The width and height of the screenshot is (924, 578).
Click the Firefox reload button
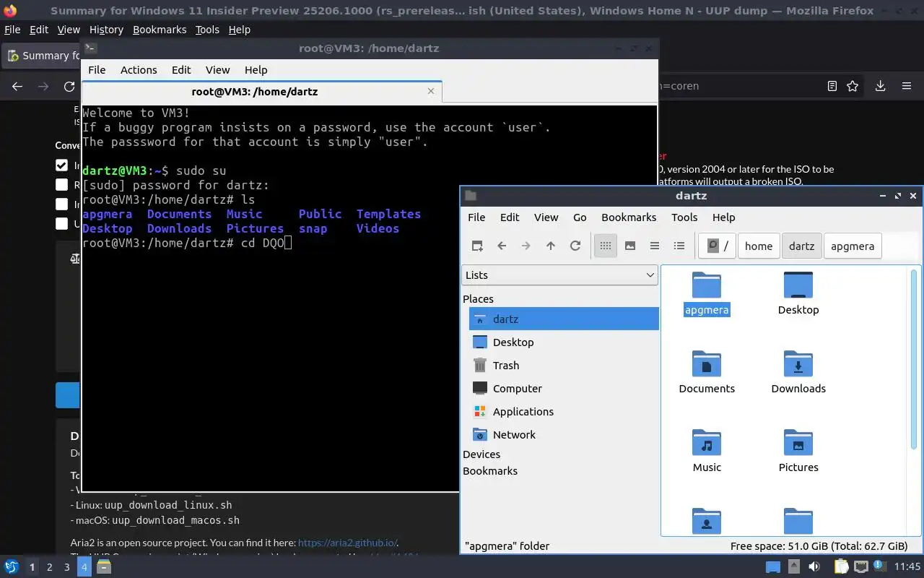[69, 86]
